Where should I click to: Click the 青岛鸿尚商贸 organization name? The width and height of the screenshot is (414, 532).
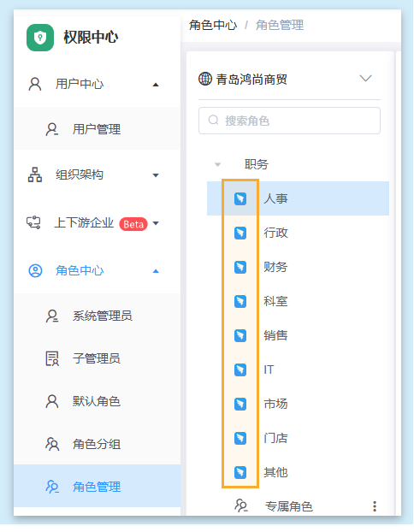[251, 80]
